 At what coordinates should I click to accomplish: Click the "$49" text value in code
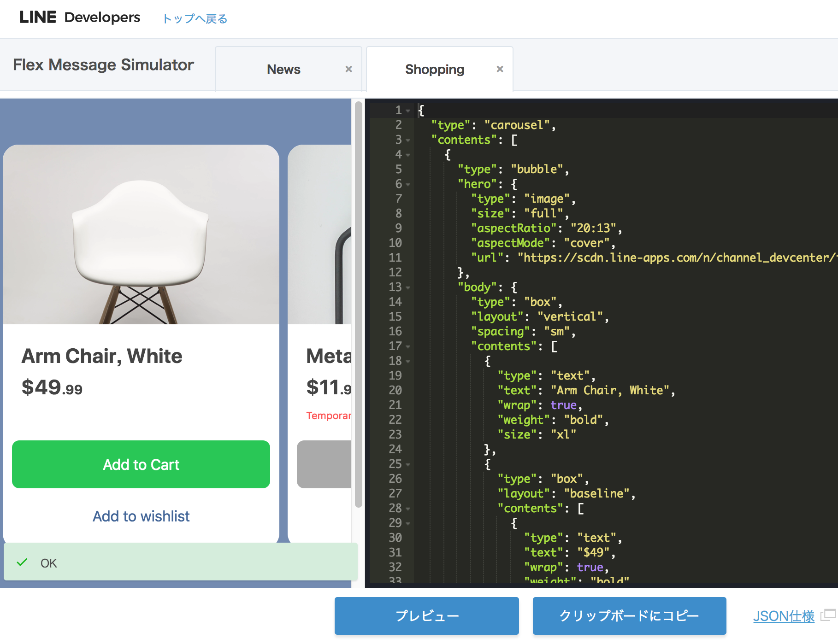593,552
